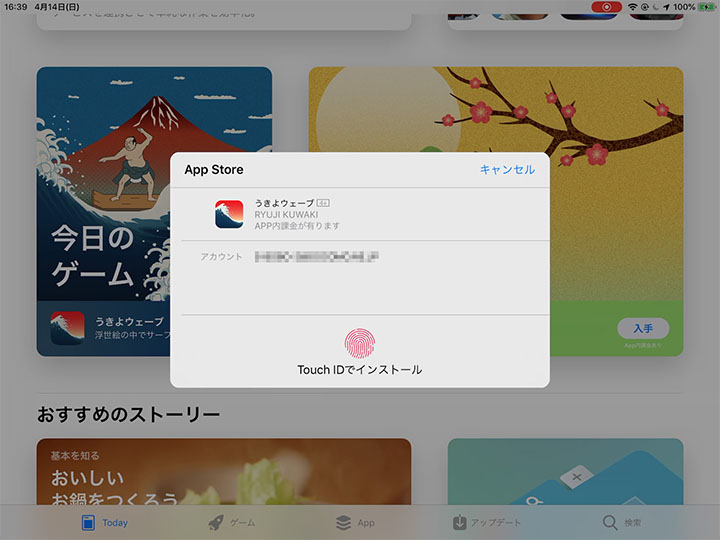Tap Cancel (キャンセル) in the App Store dialog
Screen dimensions: 720x540
pyautogui.click(x=507, y=169)
